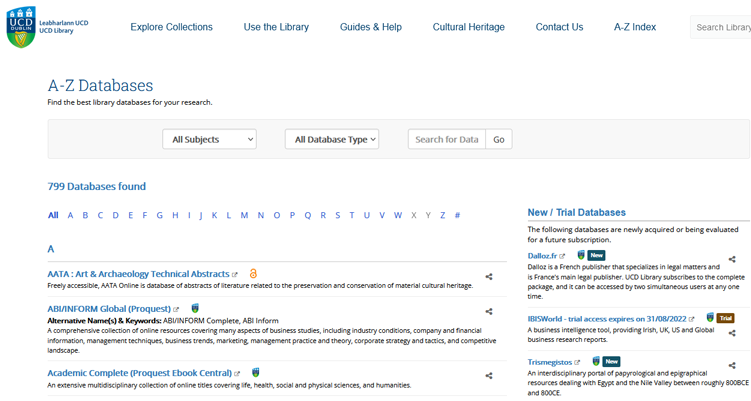This screenshot has width=751, height=401.
Task: Filter databases by letter M
Action: pyautogui.click(x=244, y=215)
